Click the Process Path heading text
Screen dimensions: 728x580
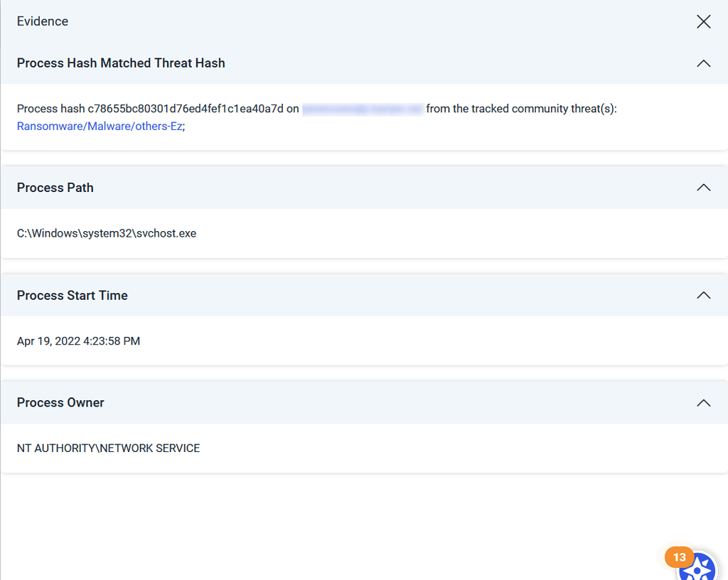[x=55, y=188]
